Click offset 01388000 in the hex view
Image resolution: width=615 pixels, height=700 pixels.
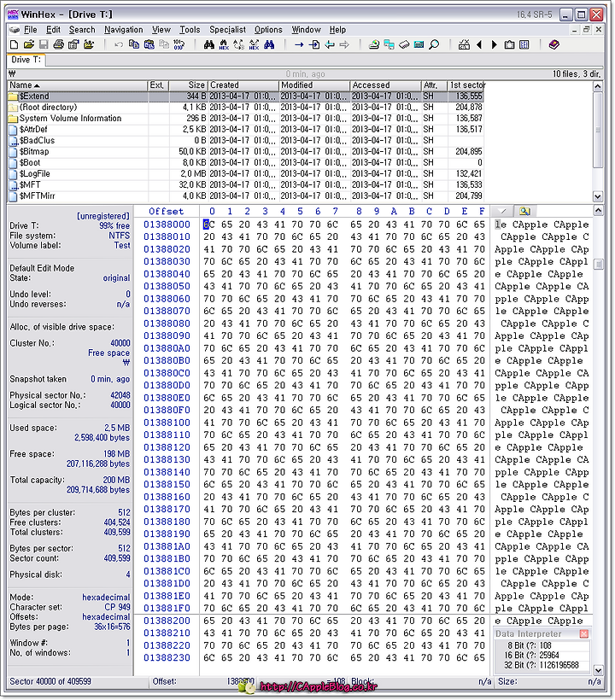(x=167, y=225)
